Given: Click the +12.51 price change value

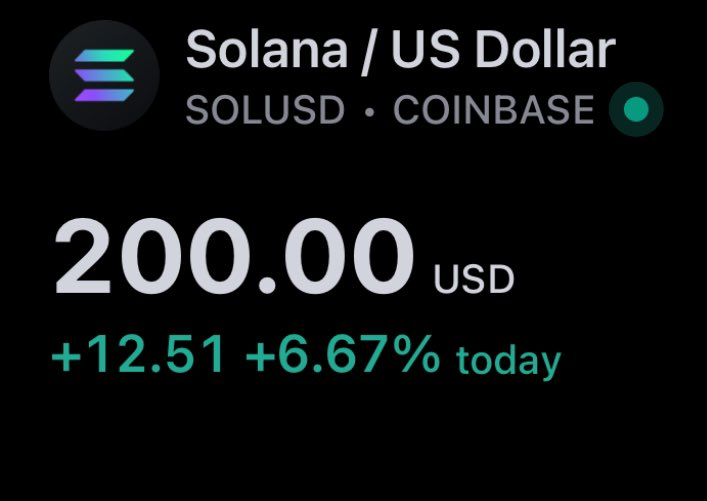Looking at the screenshot, I should pyautogui.click(x=138, y=354).
